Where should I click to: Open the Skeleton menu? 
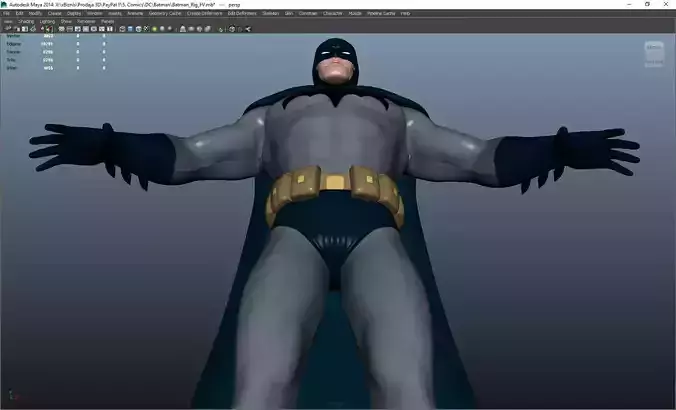click(271, 13)
